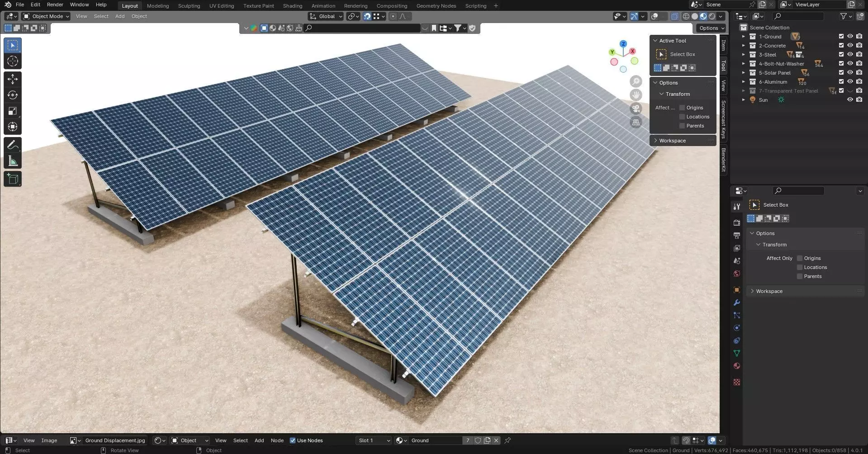The width and height of the screenshot is (868, 454).
Task: Click the Add Cube tool
Action: tap(13, 179)
